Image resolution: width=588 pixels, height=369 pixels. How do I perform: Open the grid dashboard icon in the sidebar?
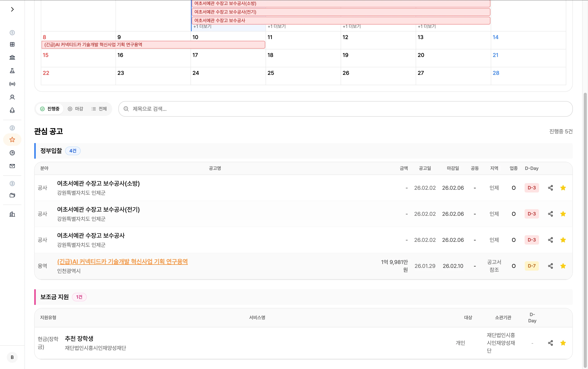(x=12, y=44)
